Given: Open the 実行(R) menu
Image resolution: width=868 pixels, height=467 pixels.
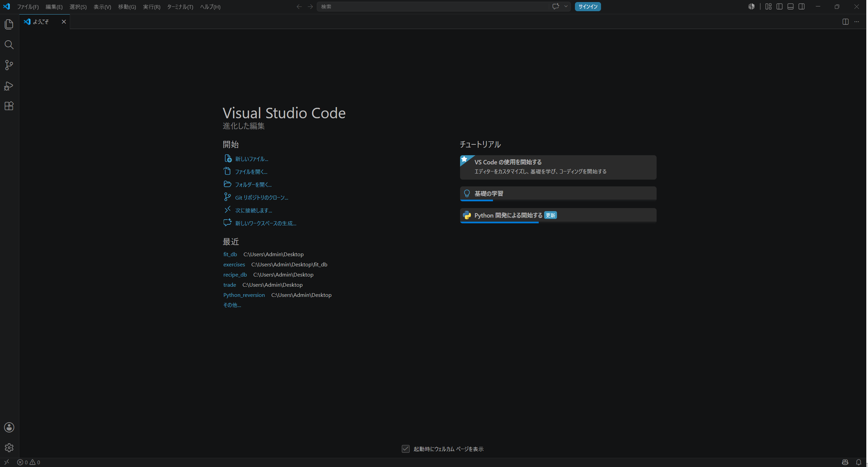Looking at the screenshot, I should coord(151,7).
